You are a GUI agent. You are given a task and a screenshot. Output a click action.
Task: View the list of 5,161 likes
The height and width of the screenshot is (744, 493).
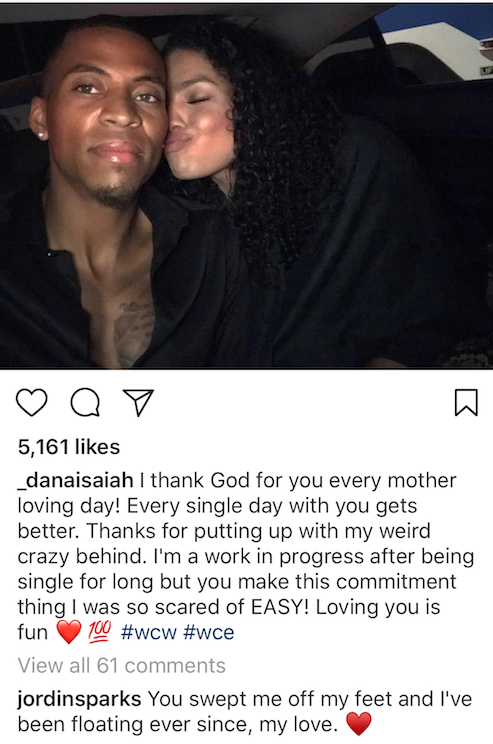tap(69, 447)
